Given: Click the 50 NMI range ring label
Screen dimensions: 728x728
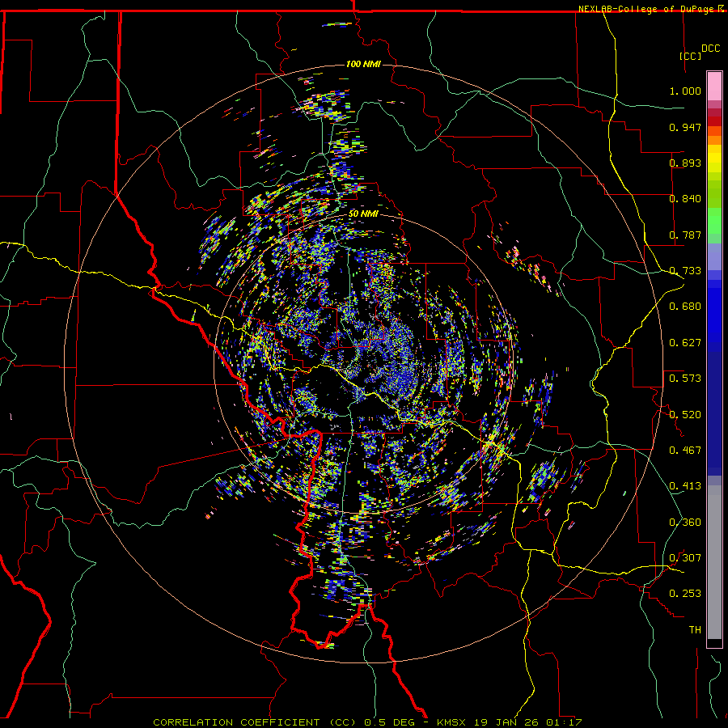Looking at the screenshot, I should (363, 214).
